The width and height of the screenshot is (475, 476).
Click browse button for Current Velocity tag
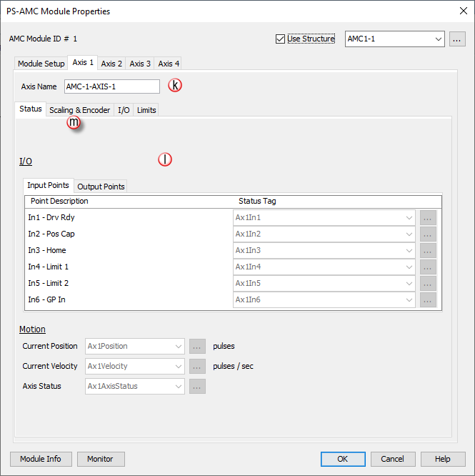point(198,367)
